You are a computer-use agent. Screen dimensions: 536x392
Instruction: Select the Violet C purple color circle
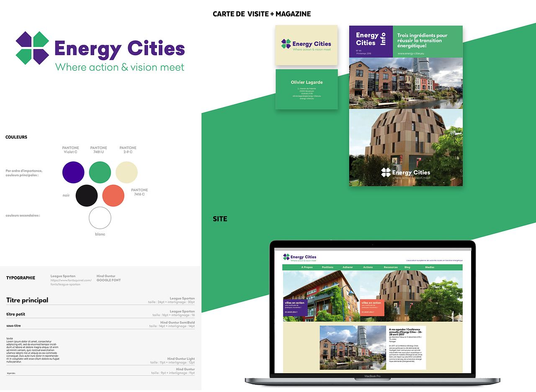(73, 172)
